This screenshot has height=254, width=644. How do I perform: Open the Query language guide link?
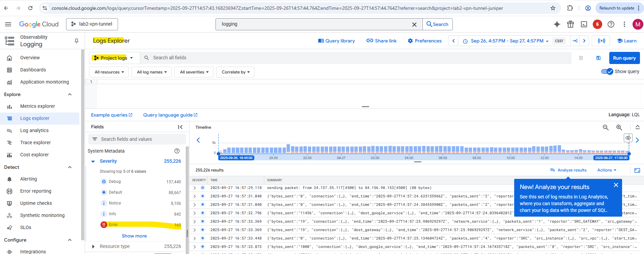click(170, 115)
